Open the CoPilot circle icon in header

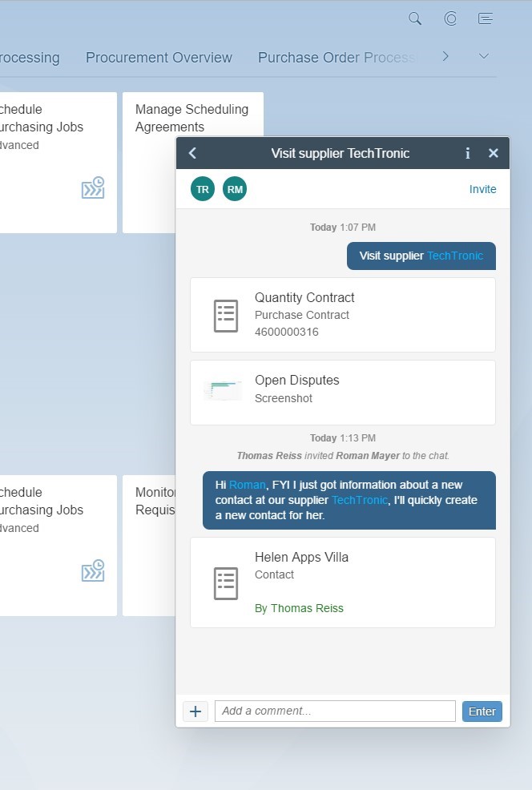(450, 18)
